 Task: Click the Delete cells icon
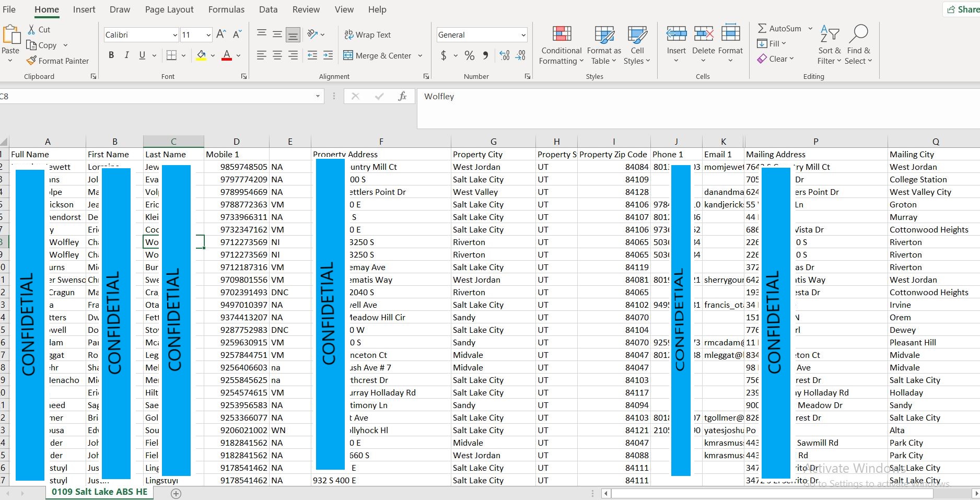[704, 33]
